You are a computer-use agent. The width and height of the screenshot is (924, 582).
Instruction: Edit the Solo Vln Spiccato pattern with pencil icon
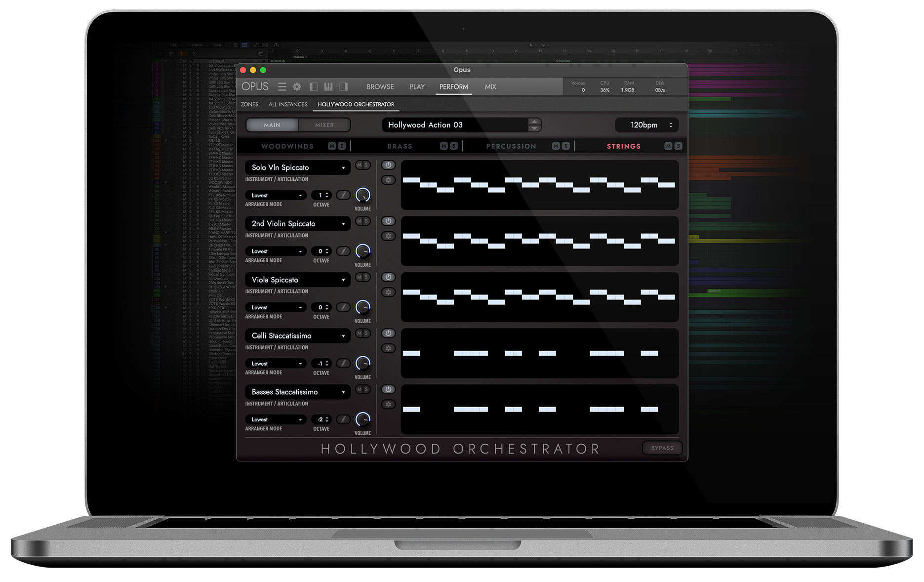(343, 195)
